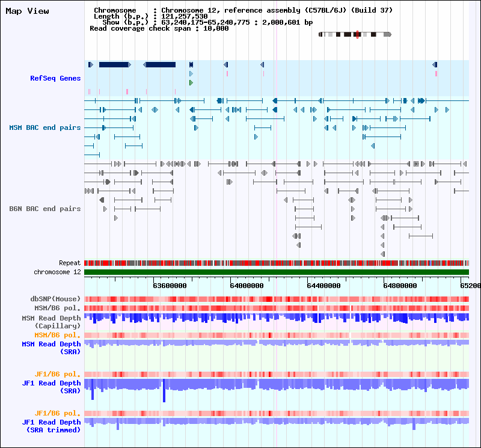Click the red position marker on the chromosome ideogram
The height and width of the screenshot is (448, 481).
(x=357, y=34)
